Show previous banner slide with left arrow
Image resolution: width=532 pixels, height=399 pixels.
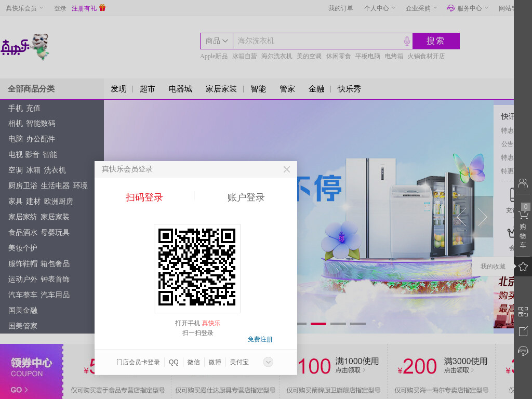point(461,217)
